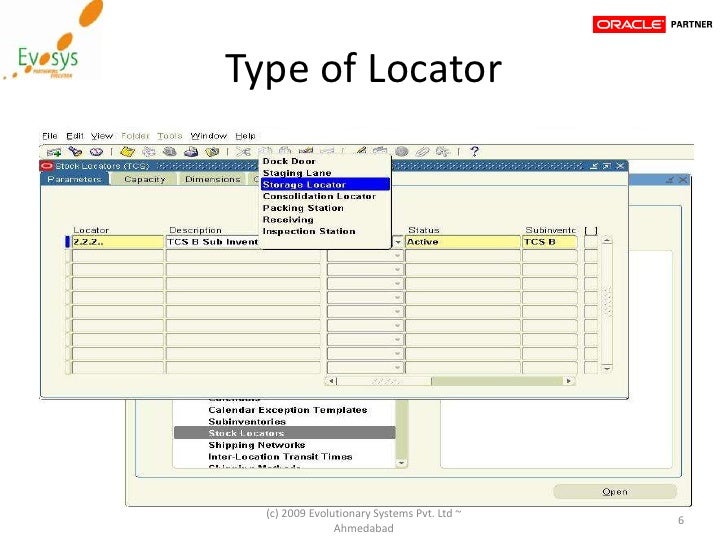728x546 pixels.
Task: Click the Next Step toolbar icon
Action: (149, 152)
